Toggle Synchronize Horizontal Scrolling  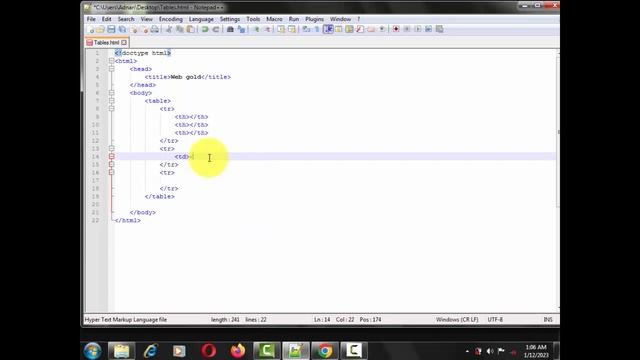tap(292, 29)
